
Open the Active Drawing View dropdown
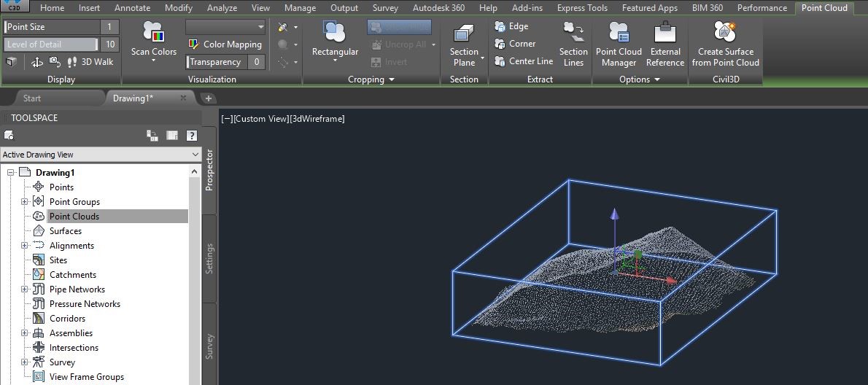(x=101, y=155)
